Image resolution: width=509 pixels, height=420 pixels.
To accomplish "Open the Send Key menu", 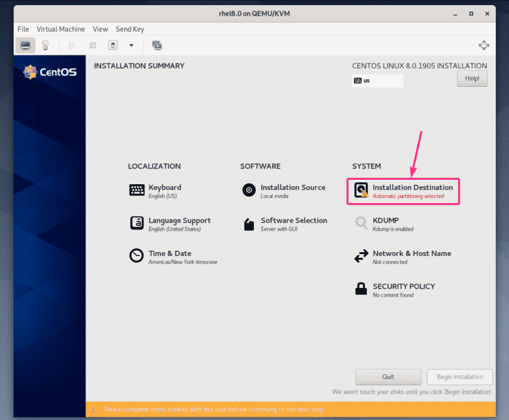I will (130, 29).
